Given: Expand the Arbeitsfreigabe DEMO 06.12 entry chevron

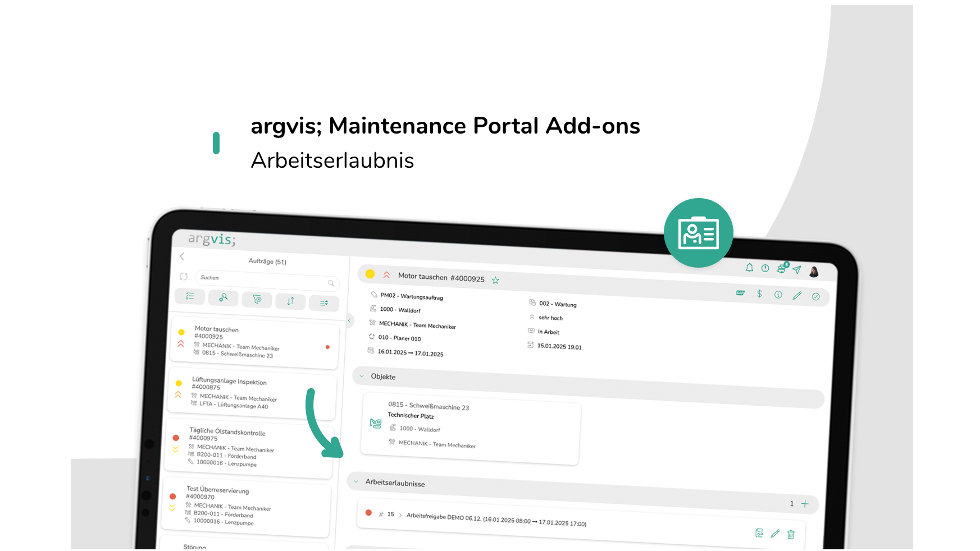Looking at the screenshot, I should pyautogui.click(x=400, y=515).
